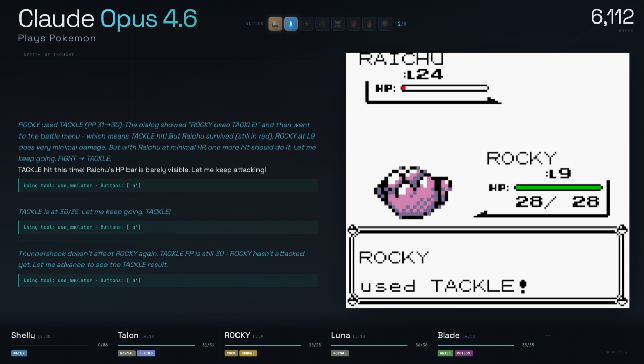Click the 'Claude Opus 4.6' title
The image size is (644, 364).
click(108, 19)
